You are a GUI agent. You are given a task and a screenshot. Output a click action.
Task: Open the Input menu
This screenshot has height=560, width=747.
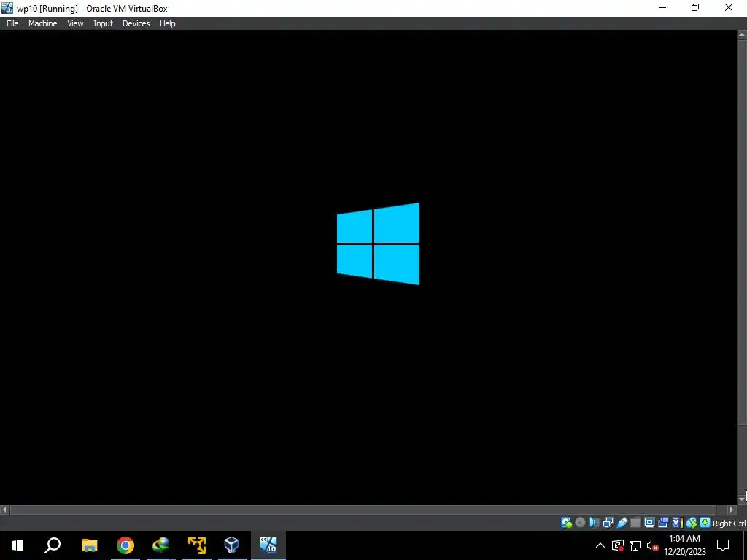[x=103, y=23]
